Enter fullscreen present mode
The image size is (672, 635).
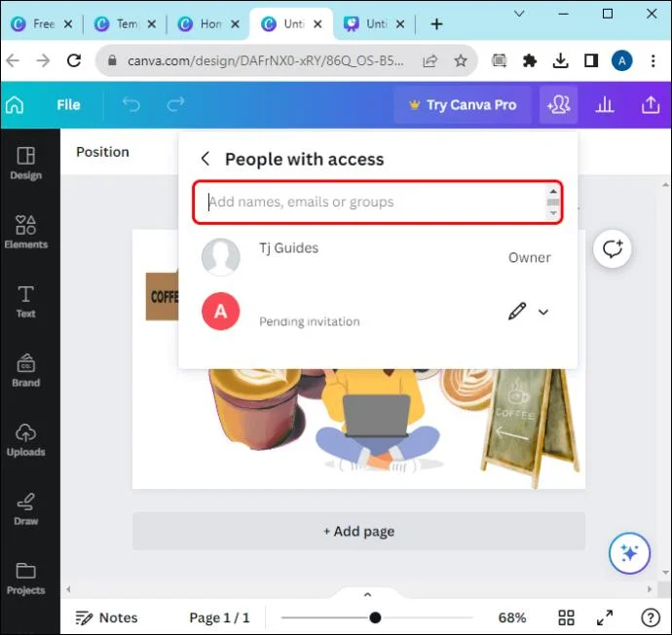(605, 617)
